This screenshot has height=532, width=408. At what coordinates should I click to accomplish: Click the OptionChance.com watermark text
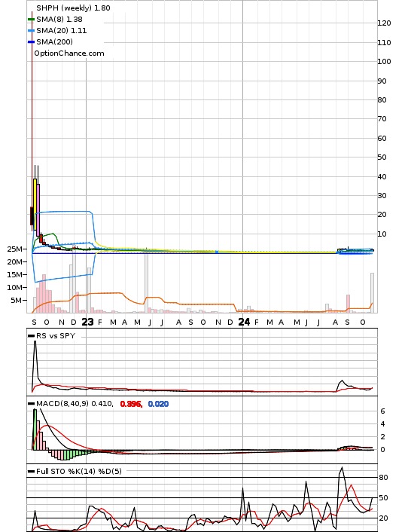click(x=69, y=54)
